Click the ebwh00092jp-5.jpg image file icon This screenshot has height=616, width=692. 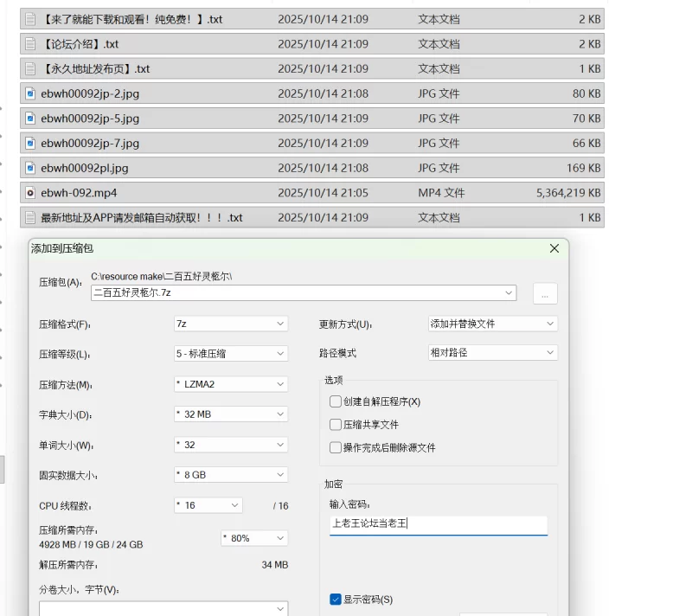coord(30,119)
